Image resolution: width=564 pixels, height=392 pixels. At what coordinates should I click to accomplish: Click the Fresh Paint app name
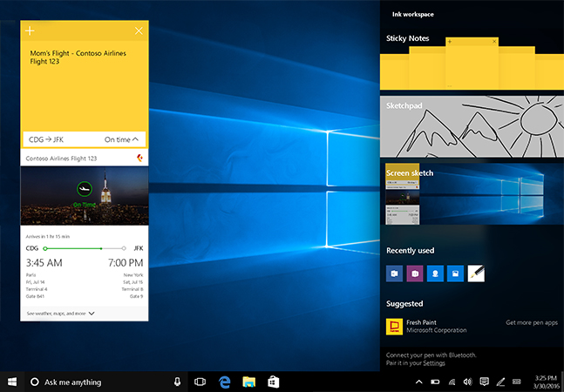[x=421, y=322]
